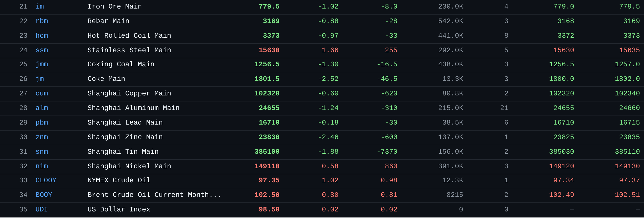This screenshot has width=644, height=222.
Task: Open the hcm ticker link
Action: [x=42, y=36]
